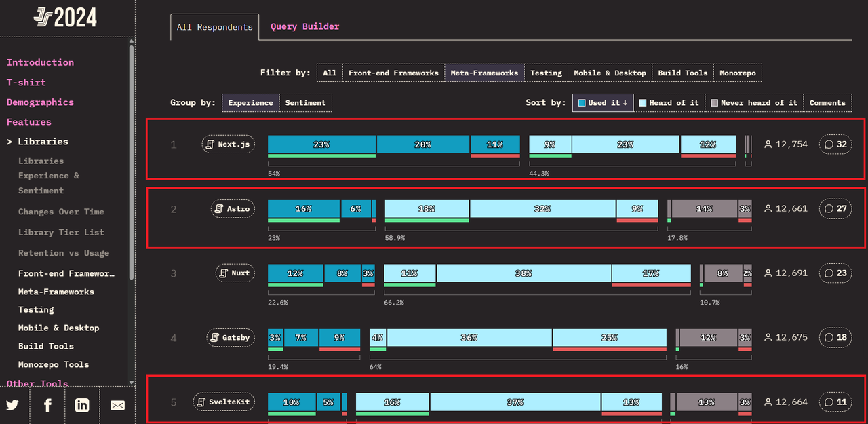
Task: Click SvelteKit 37% heard-of-it bar segment
Action: pos(515,402)
